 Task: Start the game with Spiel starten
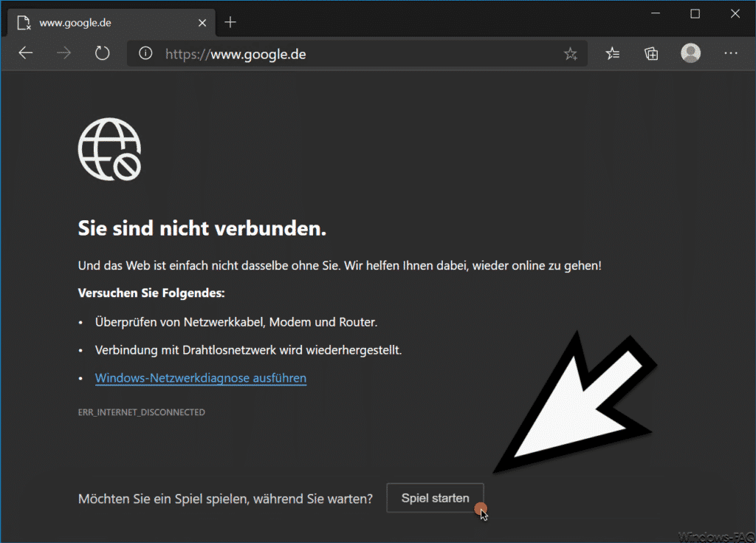click(x=435, y=498)
